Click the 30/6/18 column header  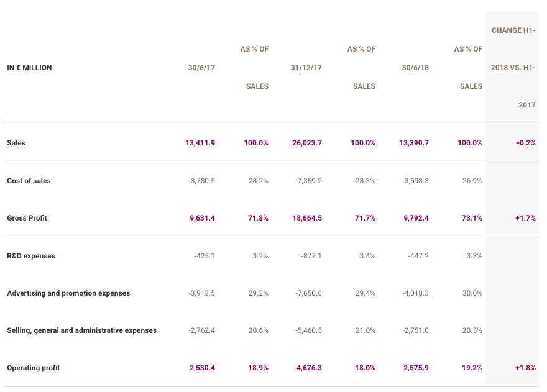415,68
